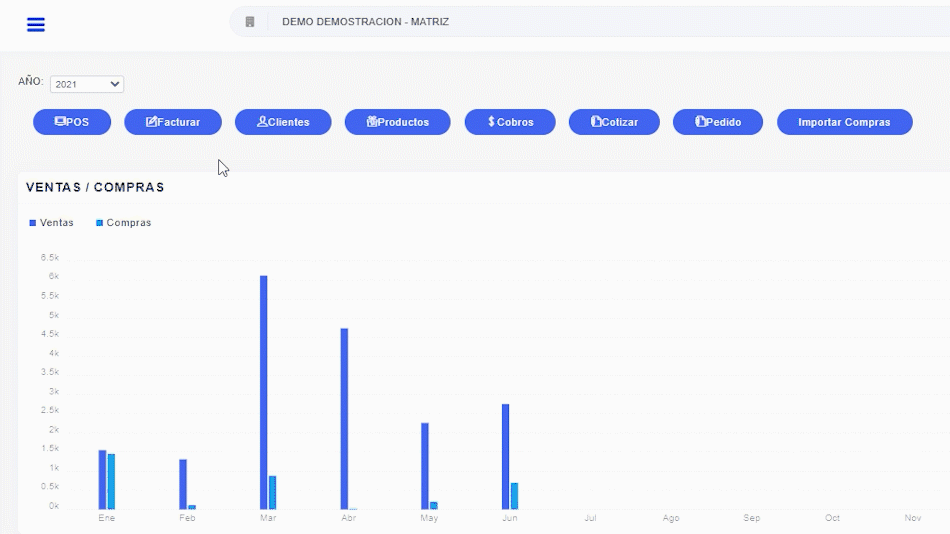Click the box icon on Productos button
The width and height of the screenshot is (950, 534).
click(372, 122)
